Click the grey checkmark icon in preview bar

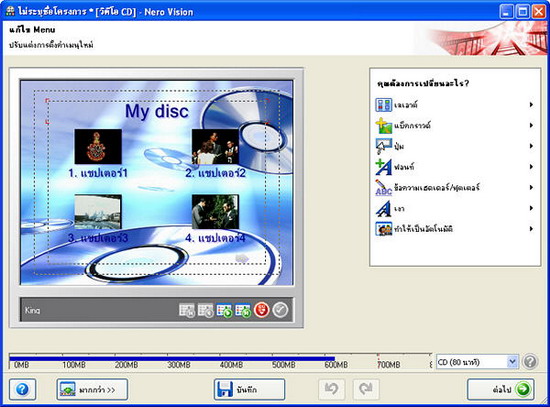[280, 310]
